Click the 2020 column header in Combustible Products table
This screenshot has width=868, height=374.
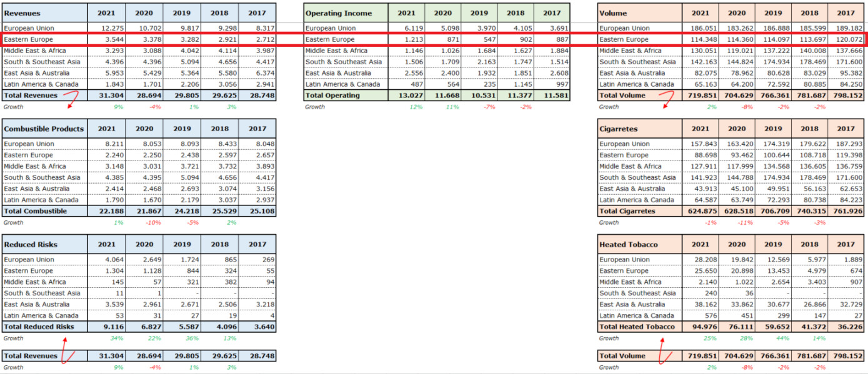pos(144,129)
